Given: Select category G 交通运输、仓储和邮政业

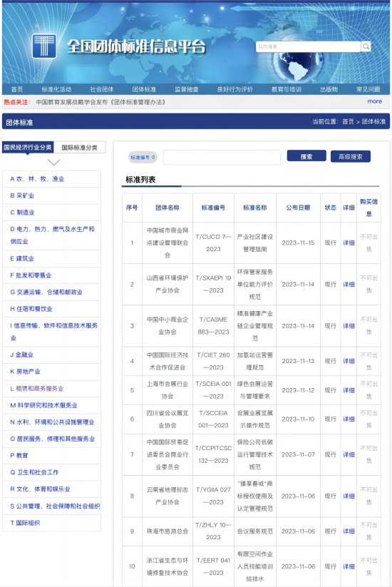Looking at the screenshot, I should 46,292.
